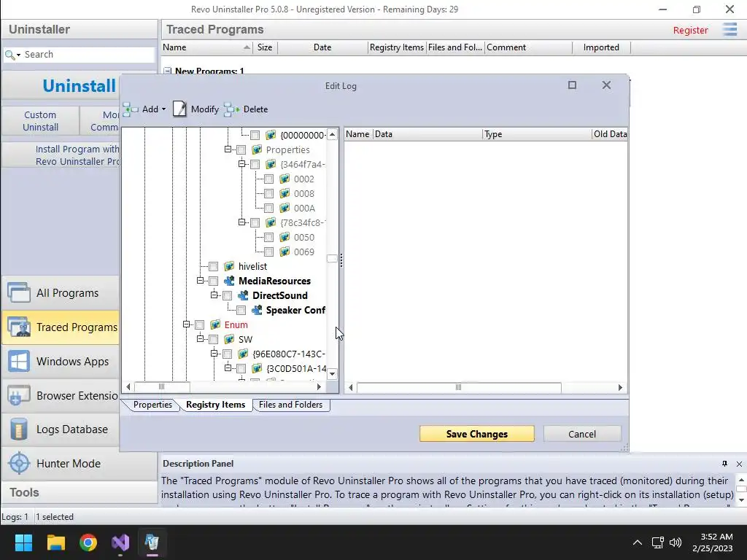Click tree horizontal scrollbar thumb

pyautogui.click(x=161, y=386)
